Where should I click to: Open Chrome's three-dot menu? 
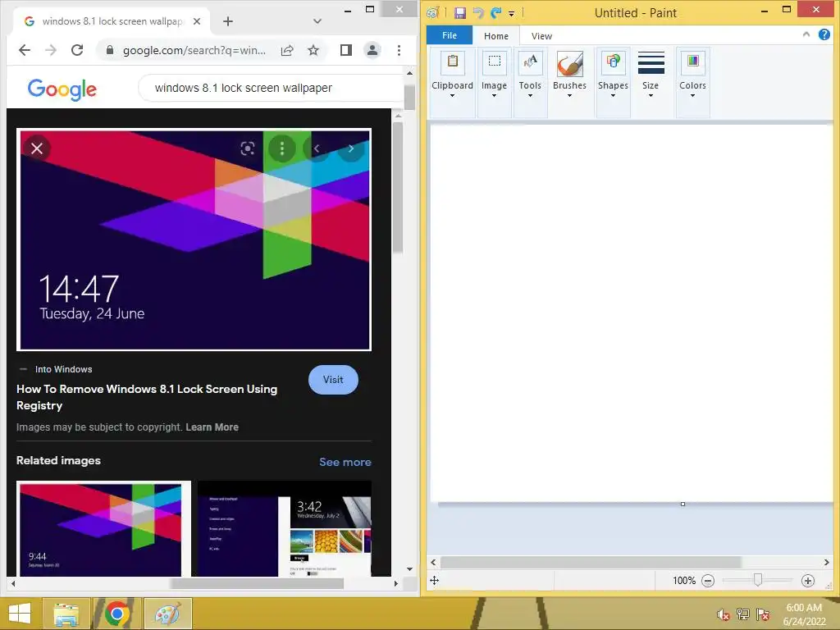(x=399, y=50)
